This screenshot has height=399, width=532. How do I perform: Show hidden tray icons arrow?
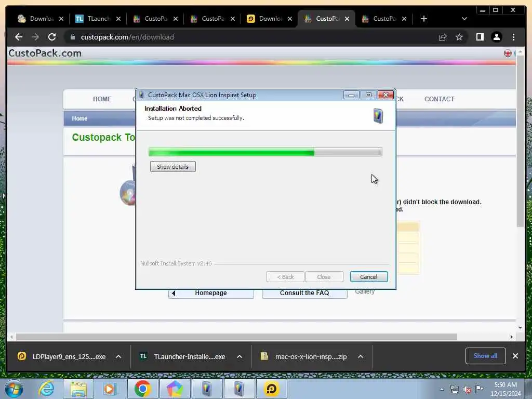pos(442,389)
